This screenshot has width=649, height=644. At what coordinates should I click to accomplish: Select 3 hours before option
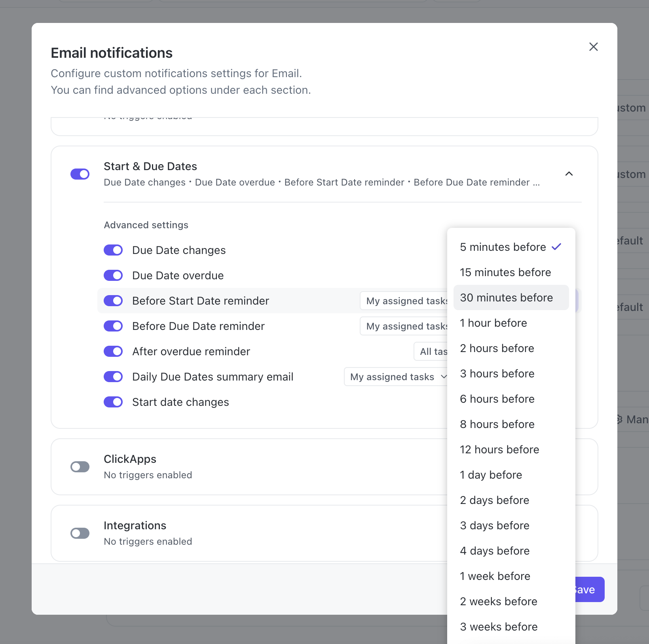point(511,373)
